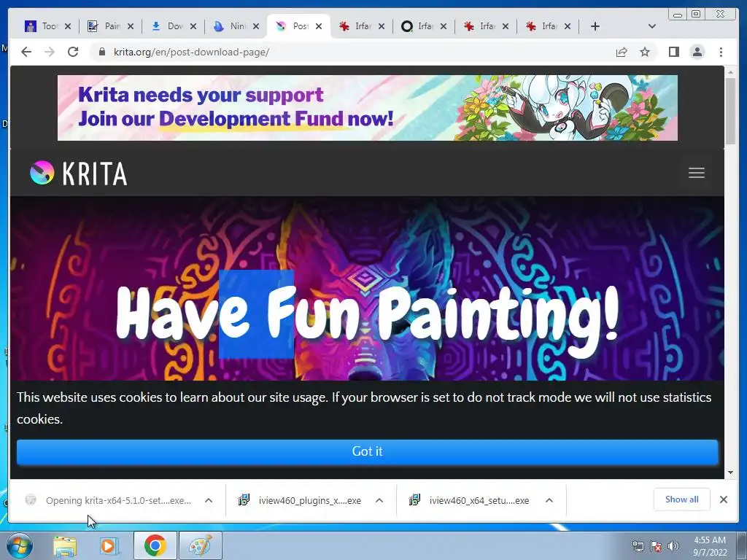
Task: Open the tab search dropdown
Action: pos(652,26)
